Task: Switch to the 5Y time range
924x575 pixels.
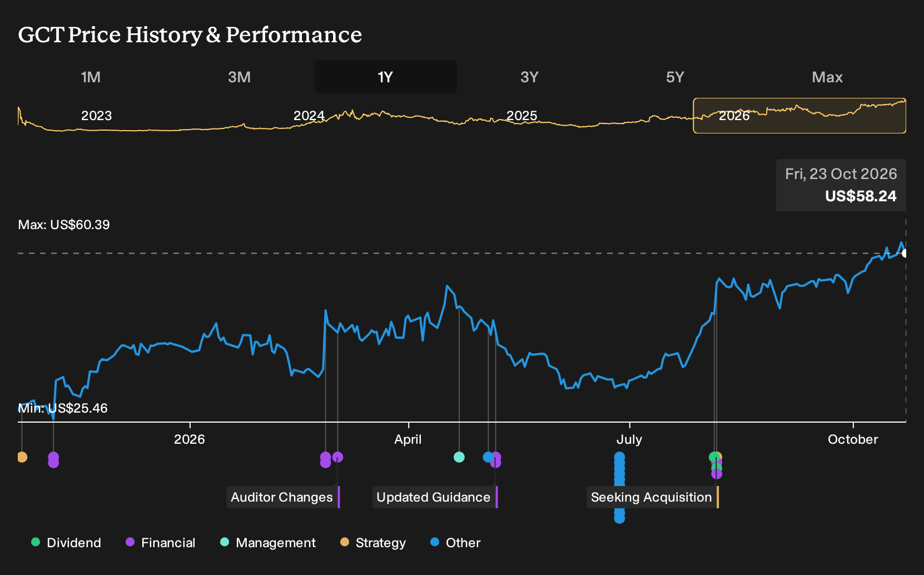Action: pos(675,77)
